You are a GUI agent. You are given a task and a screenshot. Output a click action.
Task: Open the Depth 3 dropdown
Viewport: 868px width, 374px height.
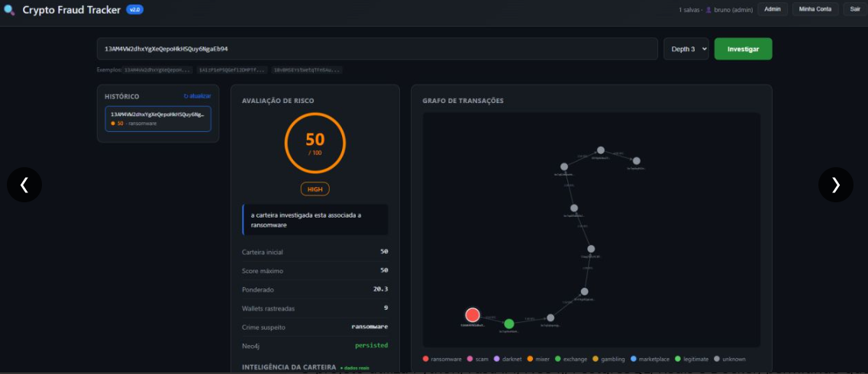pyautogui.click(x=686, y=49)
